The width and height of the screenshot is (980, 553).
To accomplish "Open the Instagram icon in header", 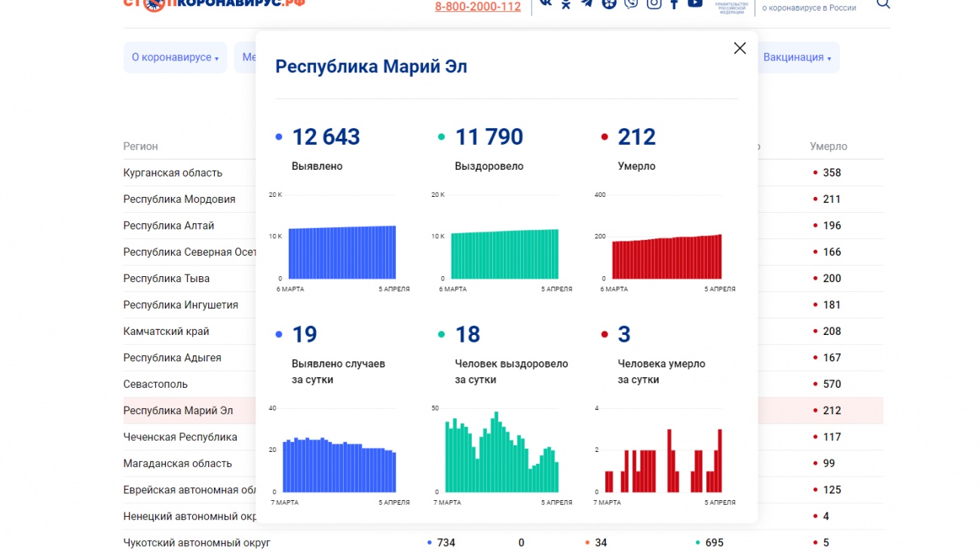I will click(x=654, y=3).
